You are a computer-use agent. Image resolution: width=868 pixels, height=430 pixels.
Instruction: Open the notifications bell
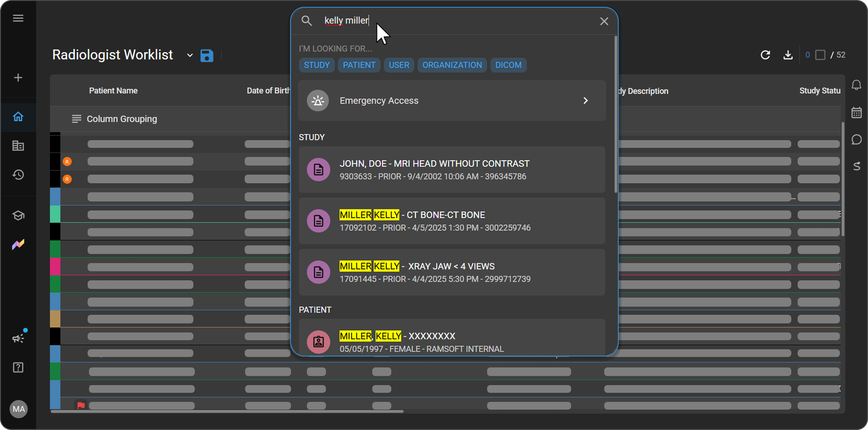point(857,85)
